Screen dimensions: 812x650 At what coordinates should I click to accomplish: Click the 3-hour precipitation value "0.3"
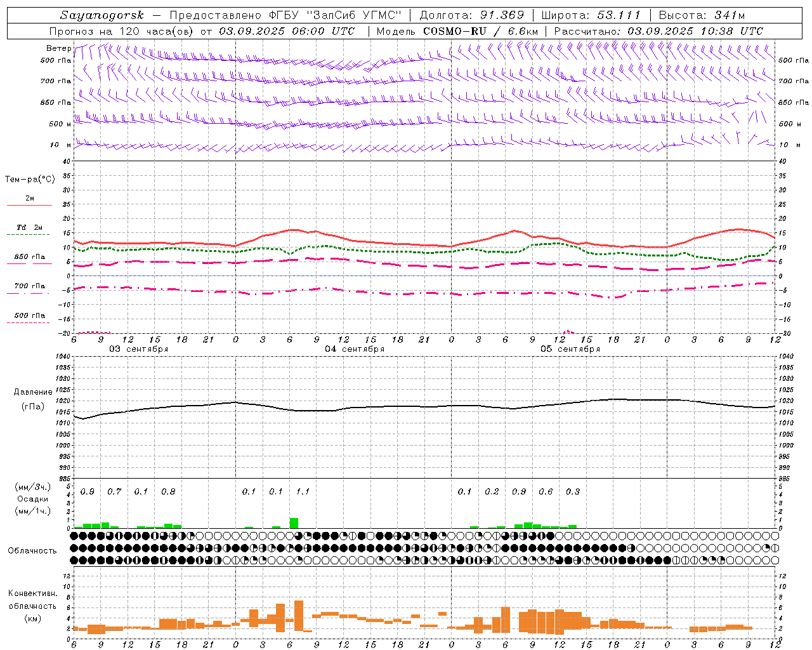[x=573, y=492]
